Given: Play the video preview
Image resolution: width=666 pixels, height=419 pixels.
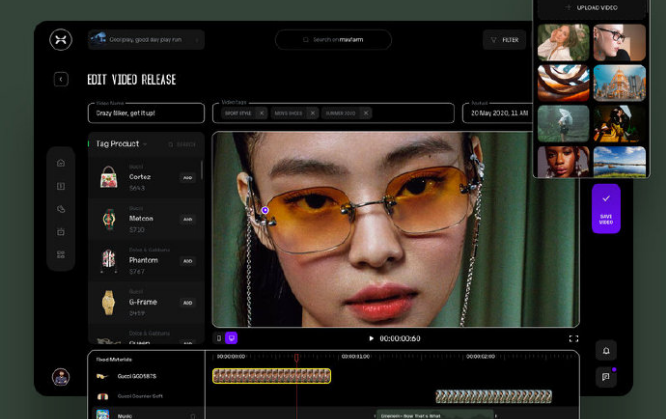Looking at the screenshot, I should click(x=371, y=339).
